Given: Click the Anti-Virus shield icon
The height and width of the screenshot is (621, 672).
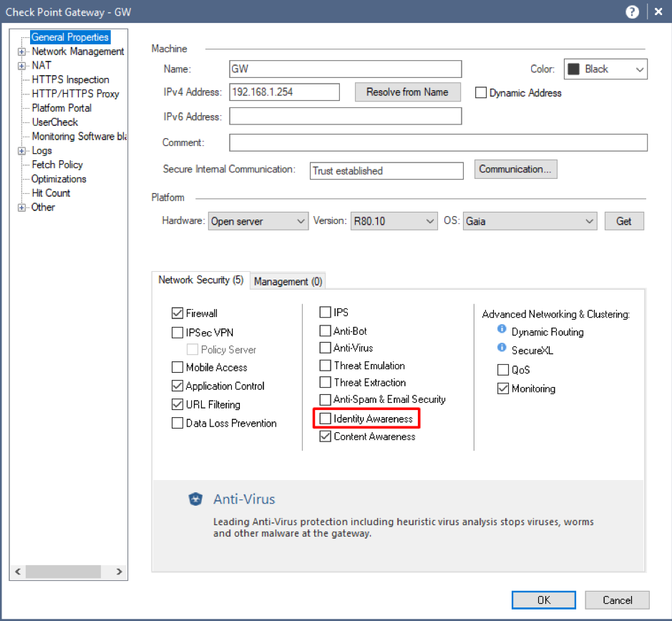Looking at the screenshot, I should click(195, 499).
